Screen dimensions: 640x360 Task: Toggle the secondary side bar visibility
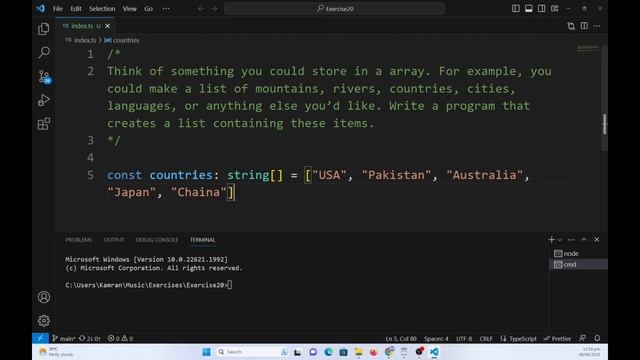[x=542, y=8]
